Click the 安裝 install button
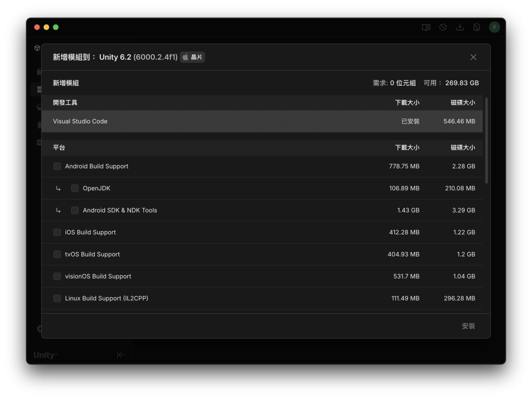 coord(468,326)
